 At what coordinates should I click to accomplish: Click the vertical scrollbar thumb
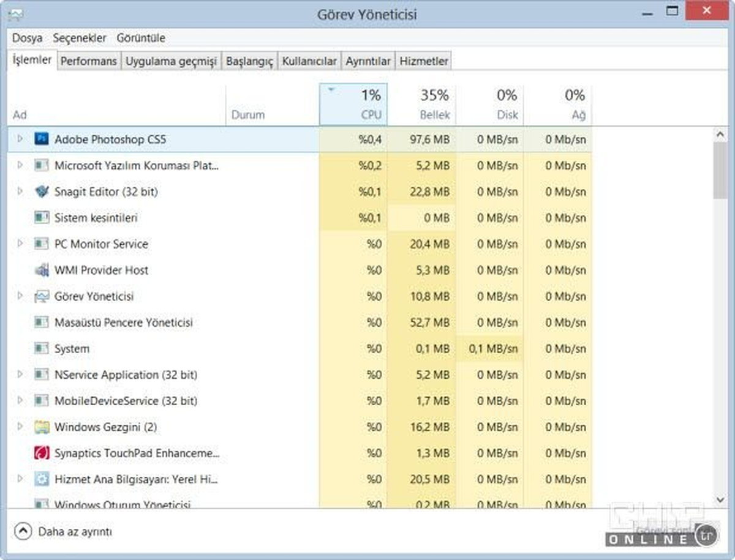point(720,170)
